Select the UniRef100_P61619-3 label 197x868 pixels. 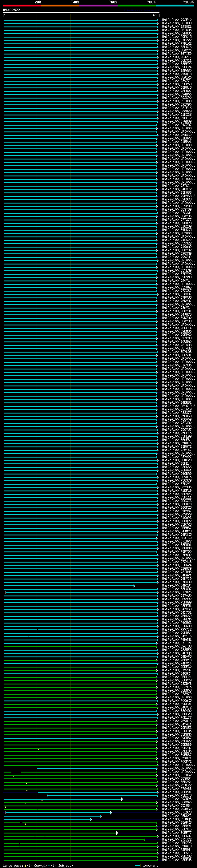(x=179, y=406)
